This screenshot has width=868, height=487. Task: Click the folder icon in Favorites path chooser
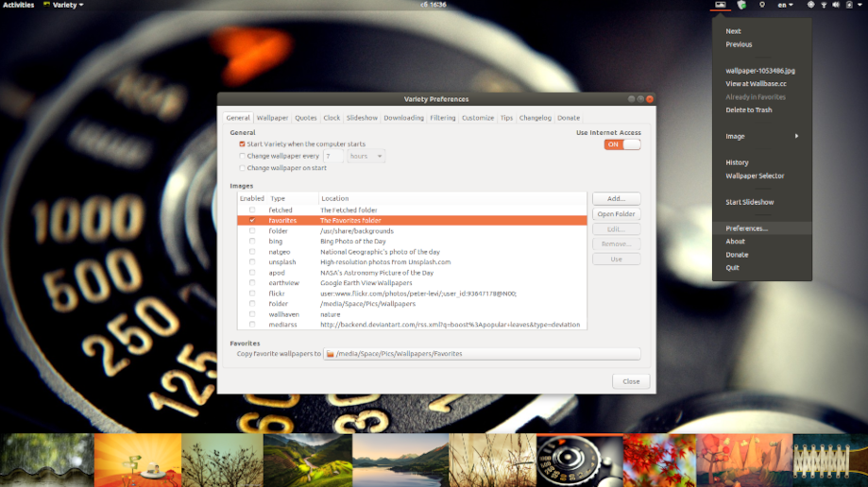(x=331, y=354)
